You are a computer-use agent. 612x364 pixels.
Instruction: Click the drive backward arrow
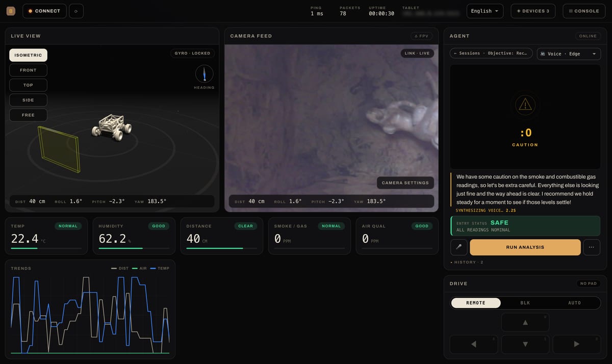(525, 344)
